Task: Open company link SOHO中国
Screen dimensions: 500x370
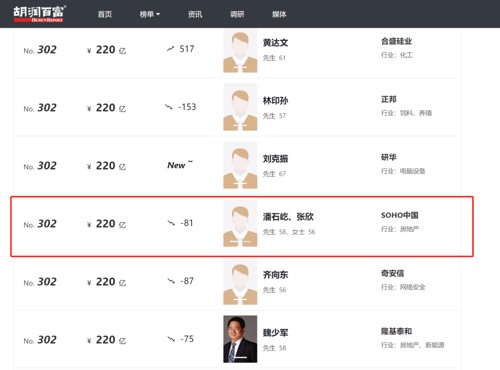Action: coord(399,215)
